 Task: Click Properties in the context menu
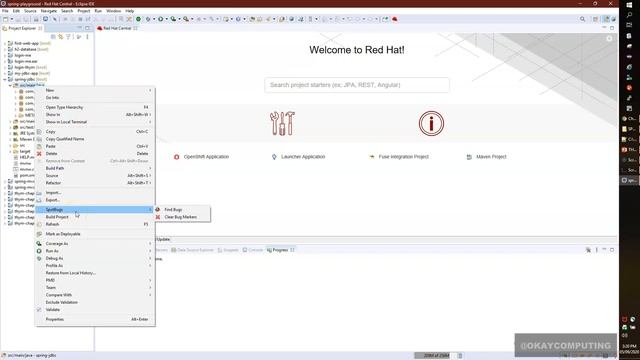coord(95,320)
